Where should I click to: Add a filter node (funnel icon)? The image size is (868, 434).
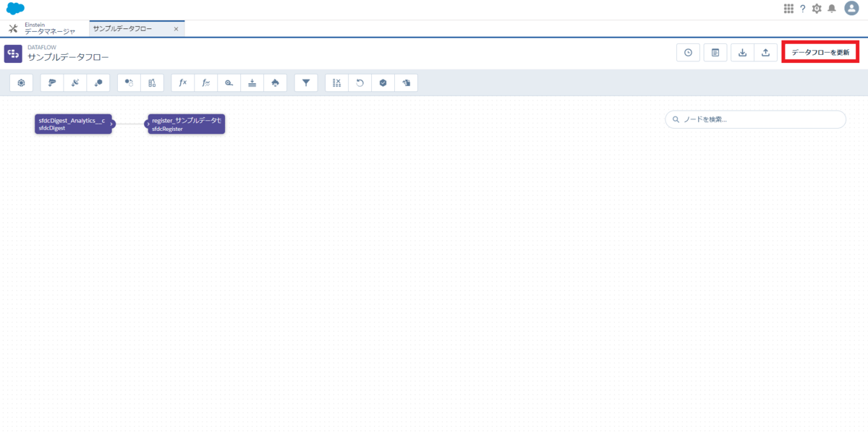pyautogui.click(x=306, y=83)
